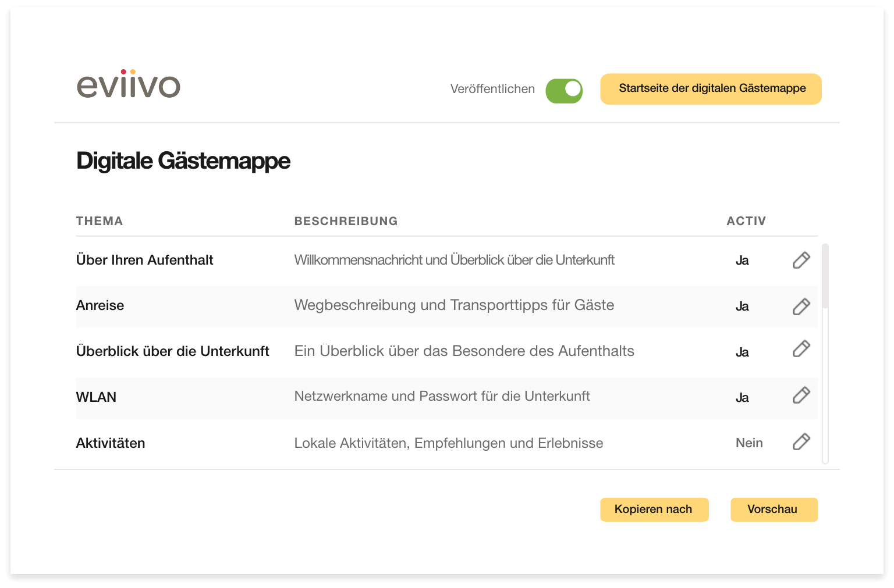Click the Kopieren nach button
894x588 pixels.
tap(654, 509)
